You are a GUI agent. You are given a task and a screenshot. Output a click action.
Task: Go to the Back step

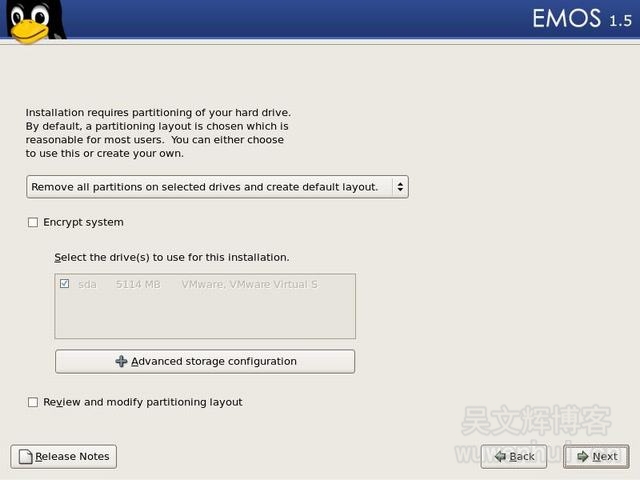[513, 457]
